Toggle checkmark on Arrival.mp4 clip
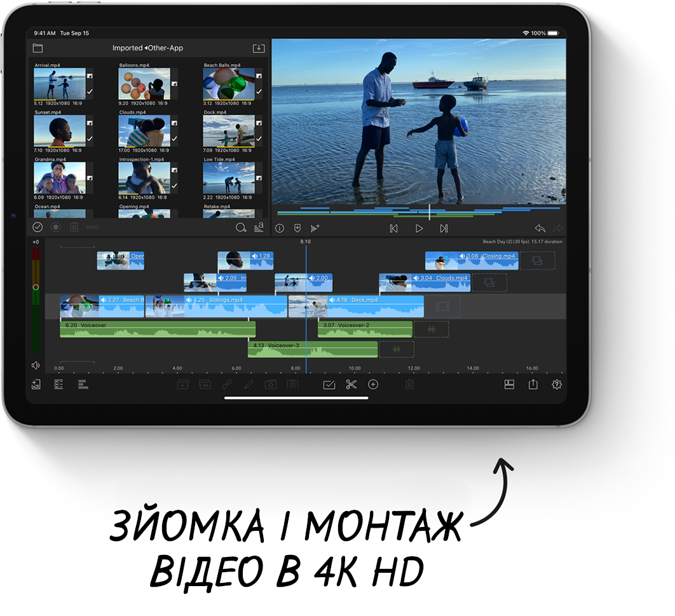 coord(90,92)
